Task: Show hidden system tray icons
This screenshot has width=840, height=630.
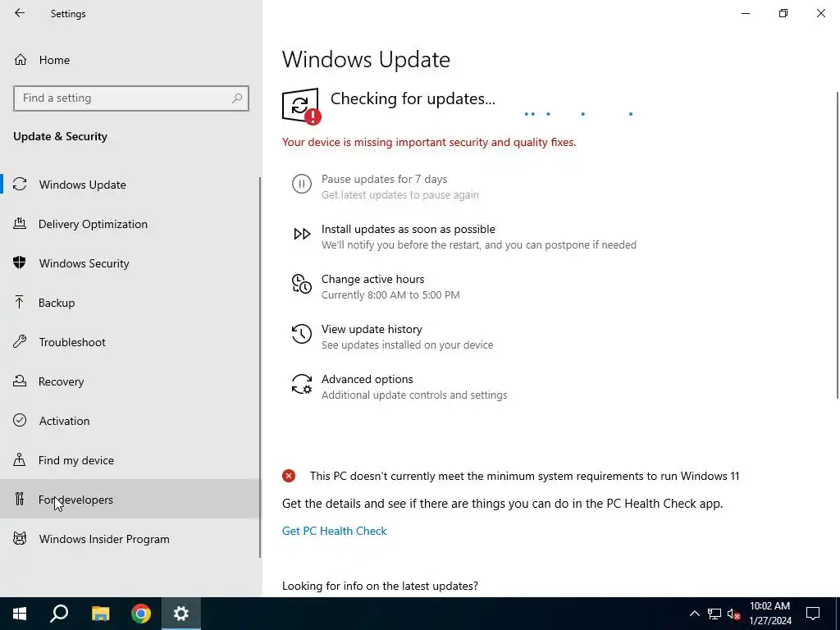Action: (694, 614)
